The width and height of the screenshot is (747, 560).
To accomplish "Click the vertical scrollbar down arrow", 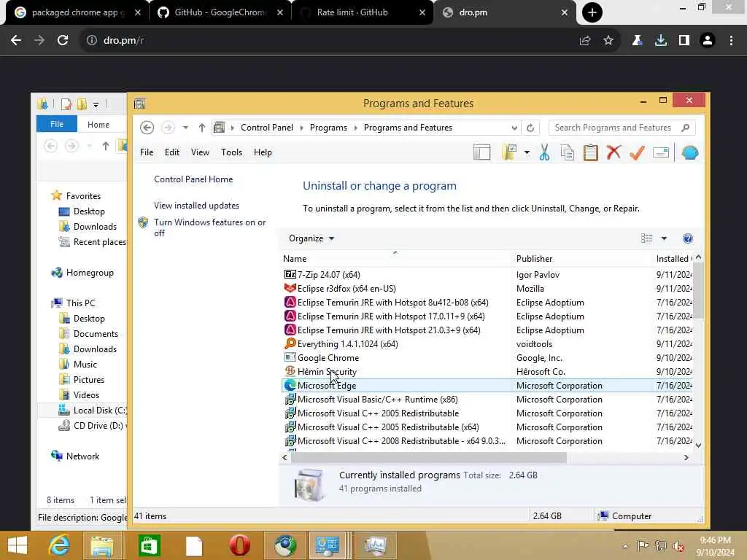I will click(698, 446).
